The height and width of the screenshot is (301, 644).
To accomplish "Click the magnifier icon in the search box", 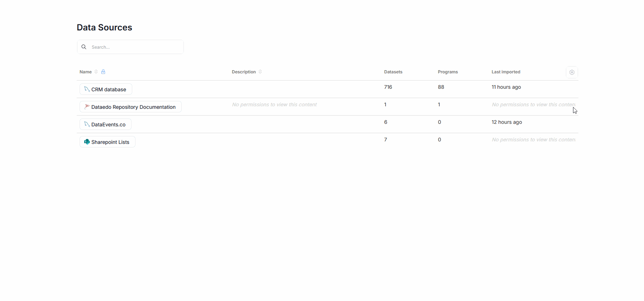I will point(84,47).
